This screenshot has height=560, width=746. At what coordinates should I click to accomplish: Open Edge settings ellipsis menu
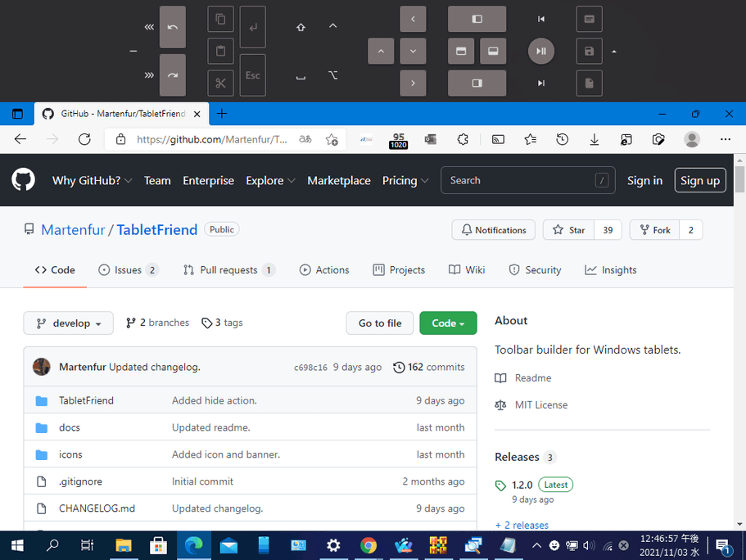pyautogui.click(x=725, y=139)
